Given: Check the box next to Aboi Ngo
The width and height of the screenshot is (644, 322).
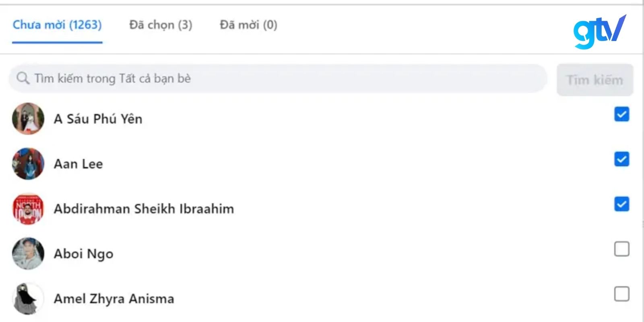Looking at the screenshot, I should point(621,250).
